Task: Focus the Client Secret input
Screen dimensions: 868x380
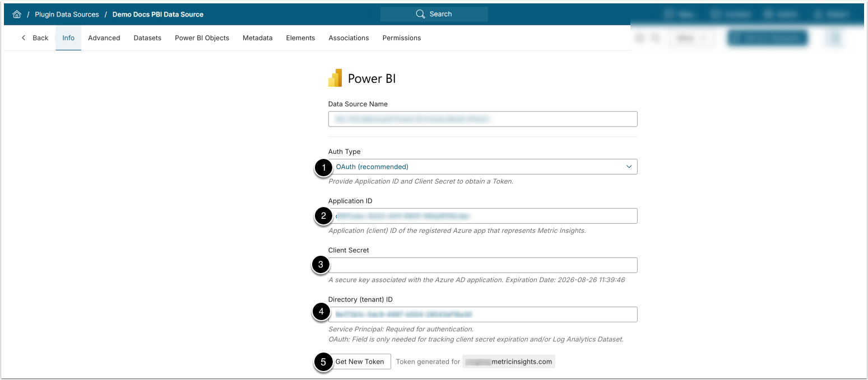Action: pos(482,265)
